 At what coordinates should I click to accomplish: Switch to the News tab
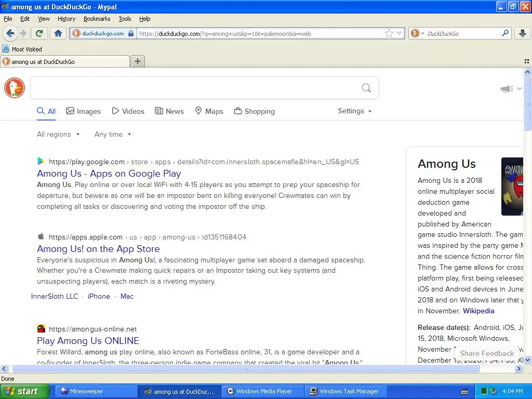[x=169, y=111]
